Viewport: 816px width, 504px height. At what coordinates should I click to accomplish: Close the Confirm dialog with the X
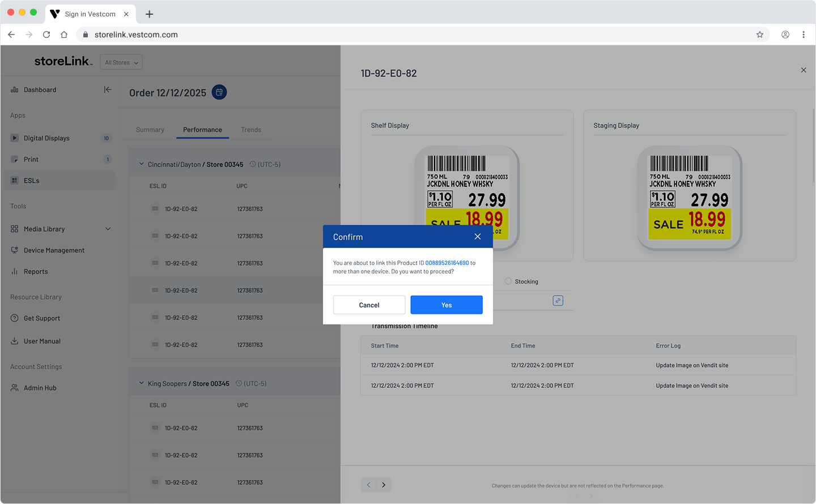[478, 237]
